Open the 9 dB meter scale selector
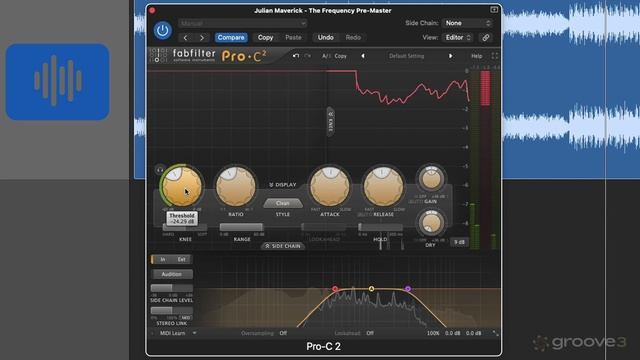 [x=459, y=242]
